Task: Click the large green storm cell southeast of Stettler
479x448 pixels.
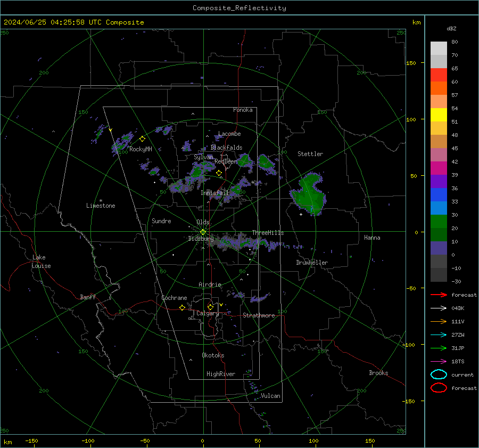Action: click(x=309, y=195)
